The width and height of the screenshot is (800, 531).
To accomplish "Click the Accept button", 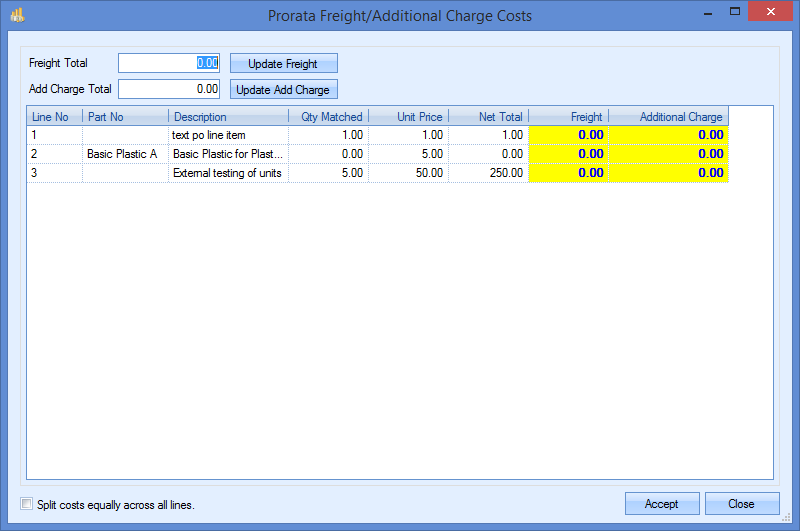I will [661, 504].
